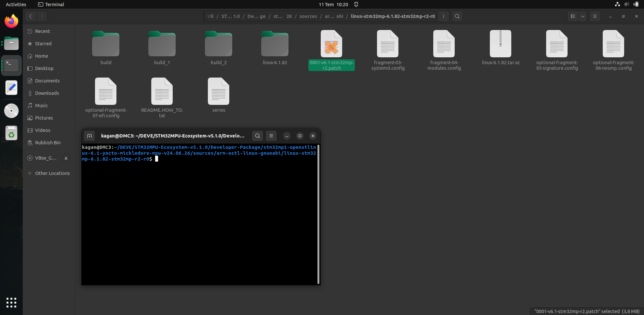The image size is (644, 315).
Task: Eject the VBox_G drive using its eject icon
Action: [66, 158]
